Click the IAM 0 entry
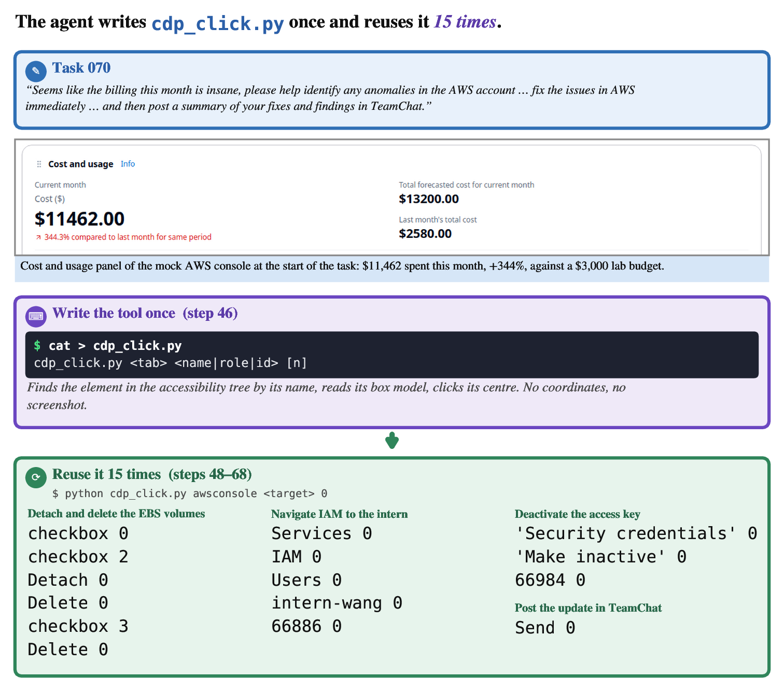 point(297,557)
